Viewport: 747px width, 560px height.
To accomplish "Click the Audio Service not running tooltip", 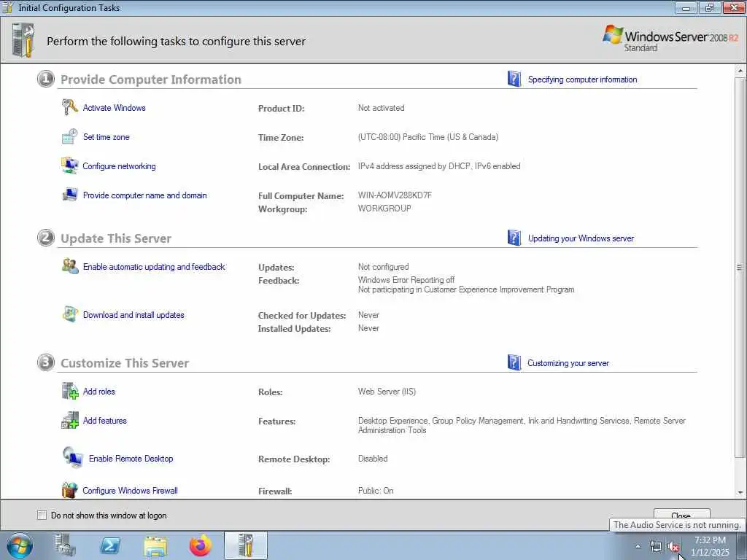I will (676, 525).
